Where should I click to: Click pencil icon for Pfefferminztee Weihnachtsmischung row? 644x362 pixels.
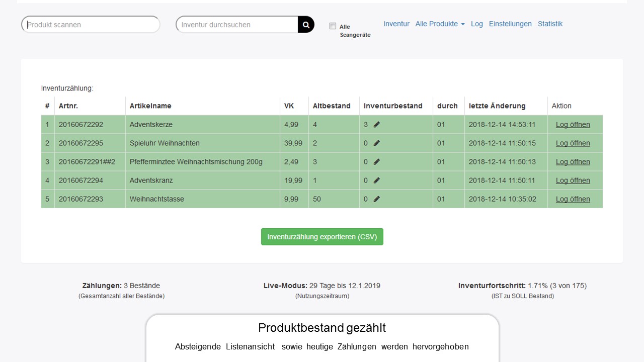click(377, 162)
